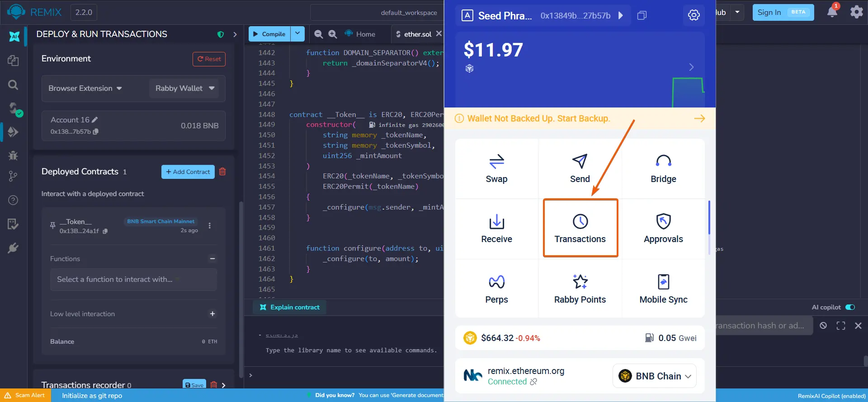Open the Compile options dropdown arrow
The height and width of the screenshot is (402, 868).
point(297,34)
